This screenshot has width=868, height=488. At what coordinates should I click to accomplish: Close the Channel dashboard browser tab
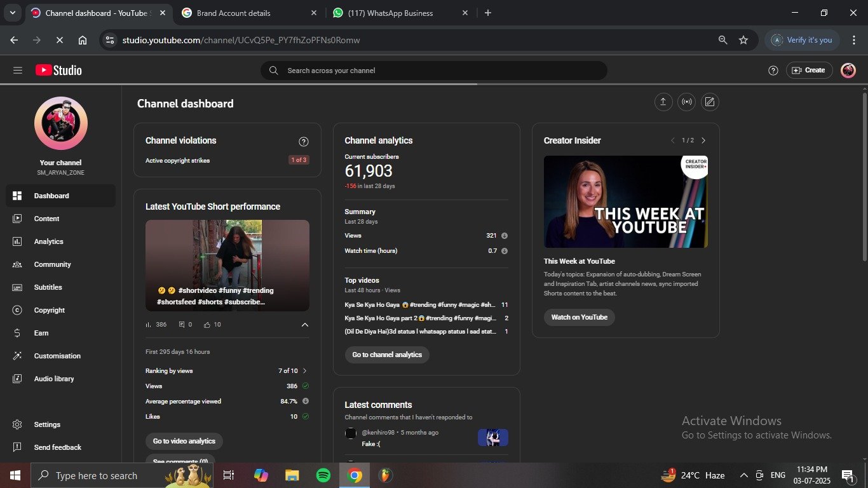point(162,13)
